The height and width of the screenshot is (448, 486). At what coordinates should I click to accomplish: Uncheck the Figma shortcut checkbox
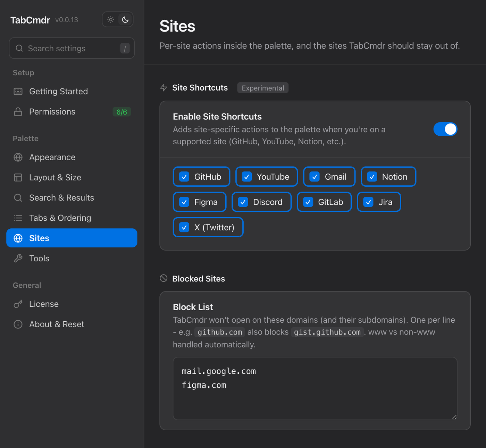184,202
